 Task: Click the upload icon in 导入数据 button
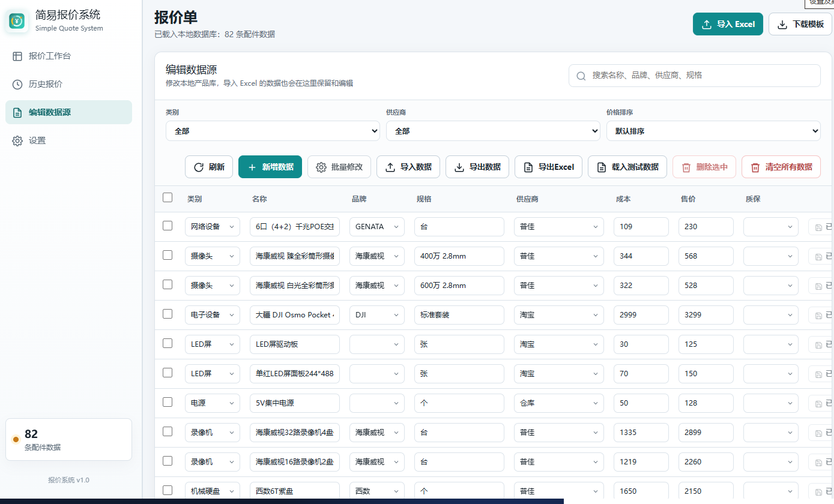[x=390, y=167]
